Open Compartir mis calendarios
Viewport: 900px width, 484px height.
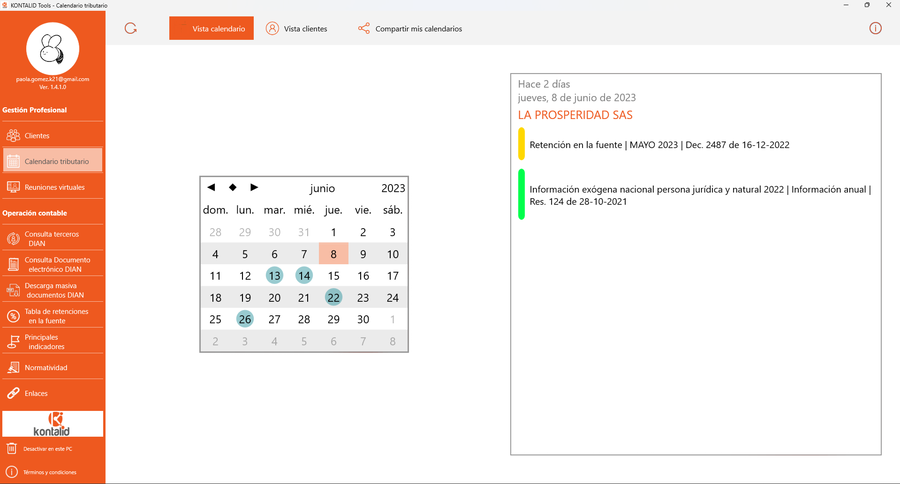(x=410, y=28)
